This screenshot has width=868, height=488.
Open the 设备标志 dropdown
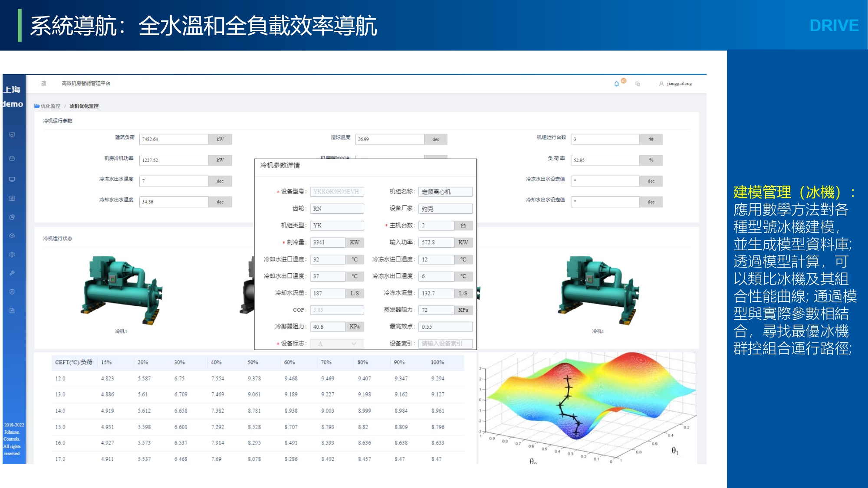point(337,344)
